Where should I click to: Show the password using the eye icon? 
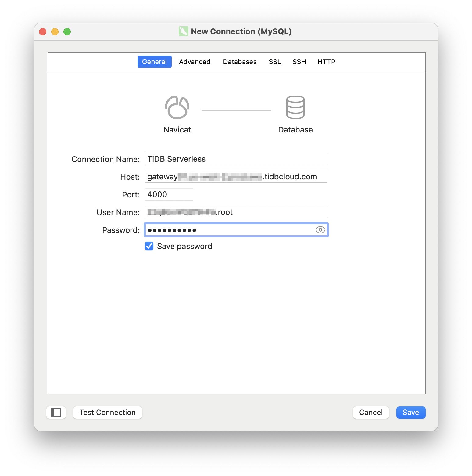320,230
